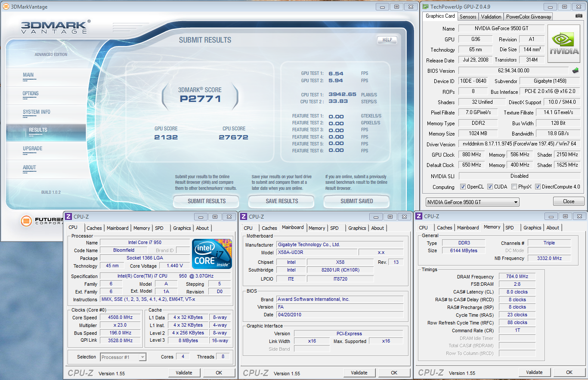This screenshot has height=380, width=588.
Task: Click the GPU-Z Name field
Action: pos(501,28)
